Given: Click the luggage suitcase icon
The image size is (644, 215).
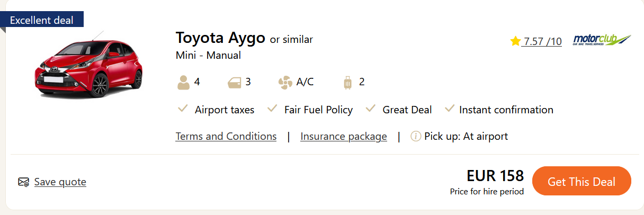Looking at the screenshot, I should [x=348, y=83].
